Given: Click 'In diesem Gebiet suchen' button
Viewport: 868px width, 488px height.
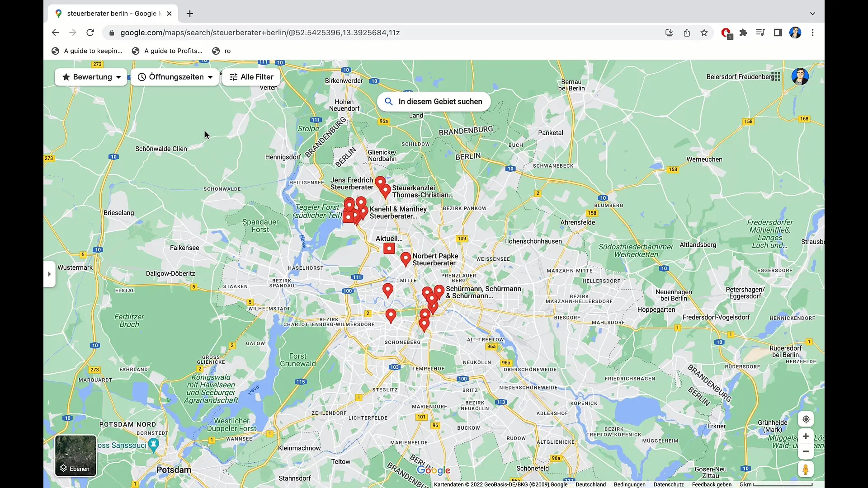Looking at the screenshot, I should pos(434,102).
